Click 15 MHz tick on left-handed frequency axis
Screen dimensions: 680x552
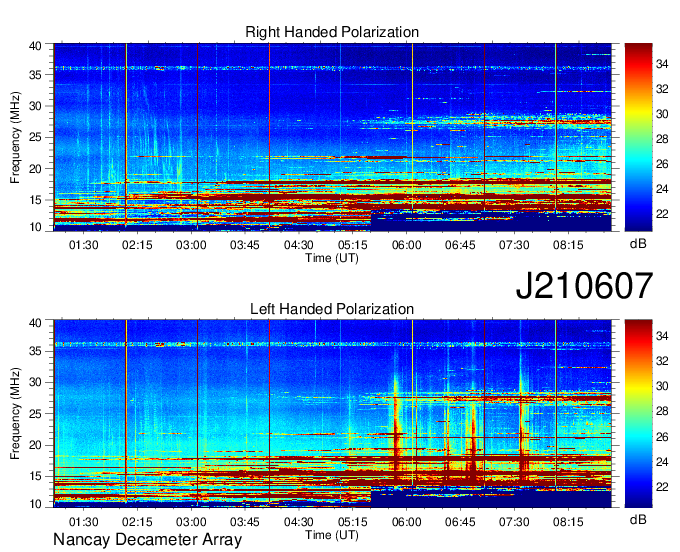pos(36,477)
